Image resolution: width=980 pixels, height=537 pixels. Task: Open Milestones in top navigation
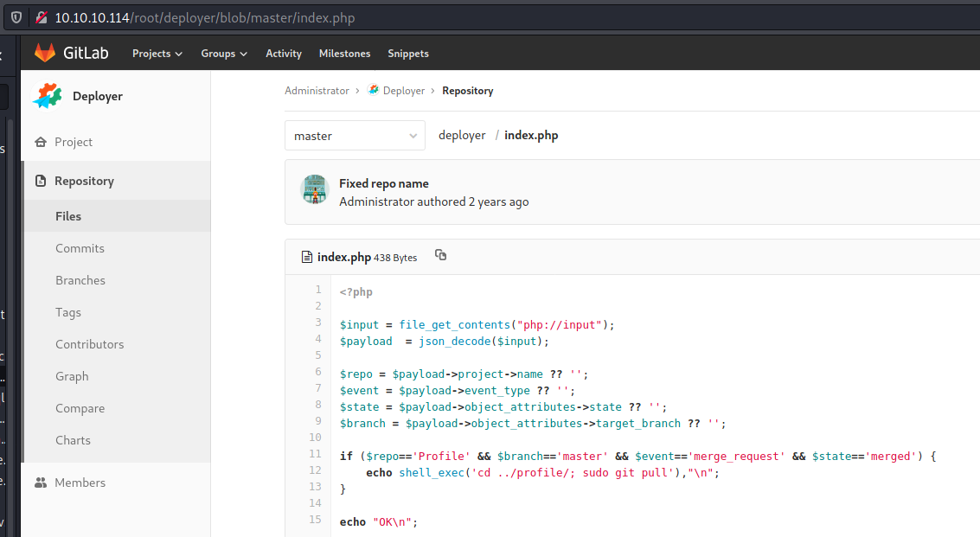[344, 54]
